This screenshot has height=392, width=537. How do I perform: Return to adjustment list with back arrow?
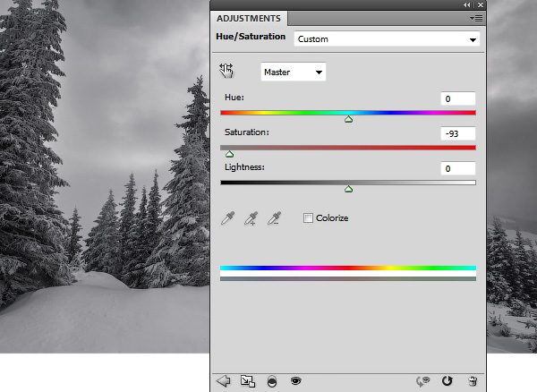[x=223, y=380]
